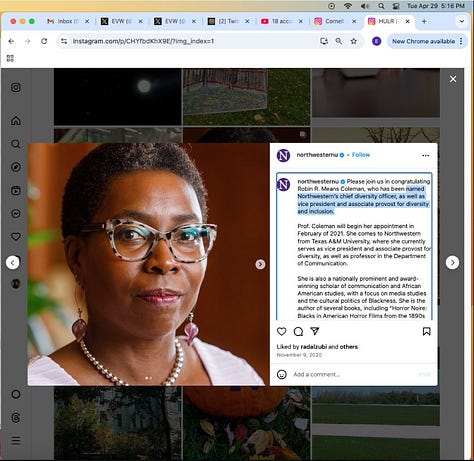
Task: Open northwesternu header profile picture
Action: [283, 155]
